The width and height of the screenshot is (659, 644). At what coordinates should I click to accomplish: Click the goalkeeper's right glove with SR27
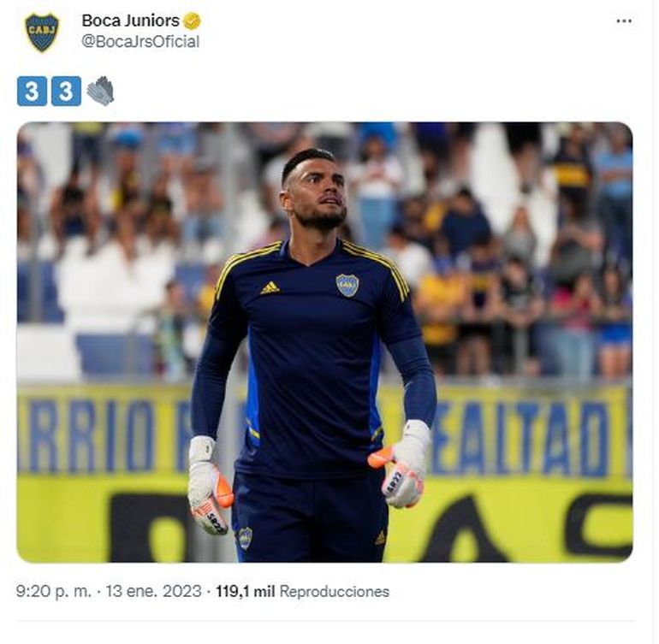[401, 464]
